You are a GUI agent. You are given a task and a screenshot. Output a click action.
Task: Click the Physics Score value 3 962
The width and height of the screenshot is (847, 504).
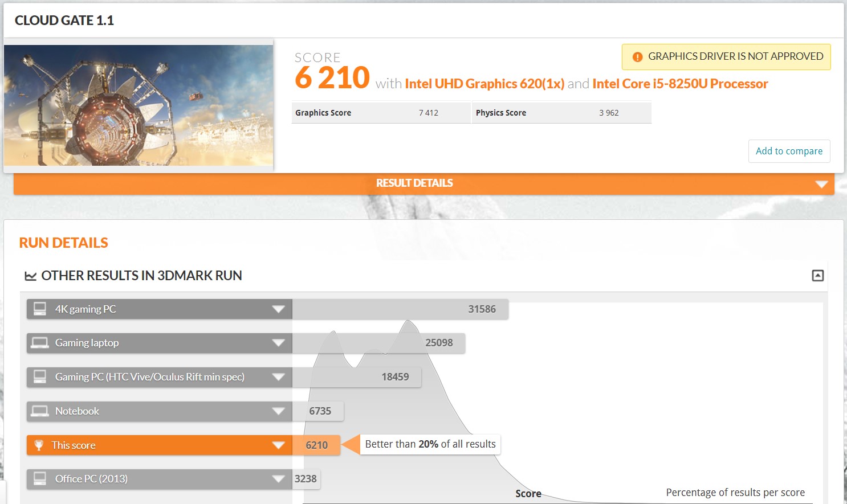tap(609, 113)
